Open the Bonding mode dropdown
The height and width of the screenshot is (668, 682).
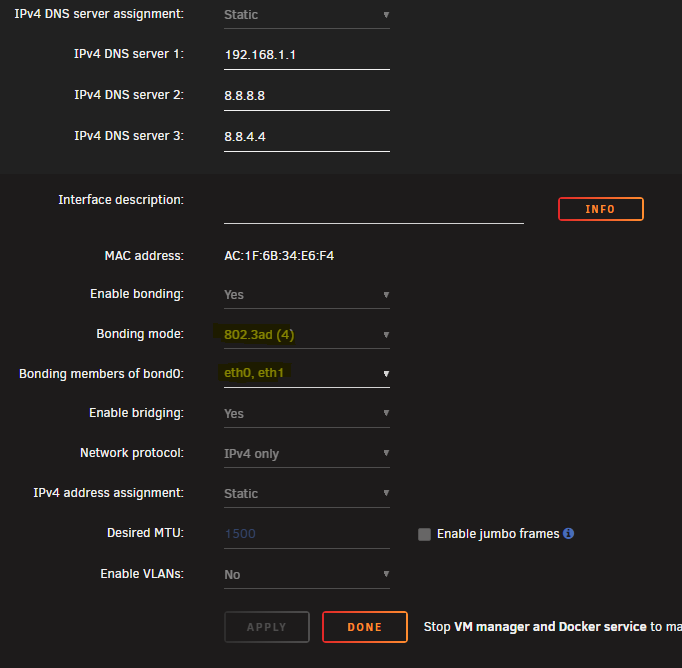pyautogui.click(x=307, y=335)
